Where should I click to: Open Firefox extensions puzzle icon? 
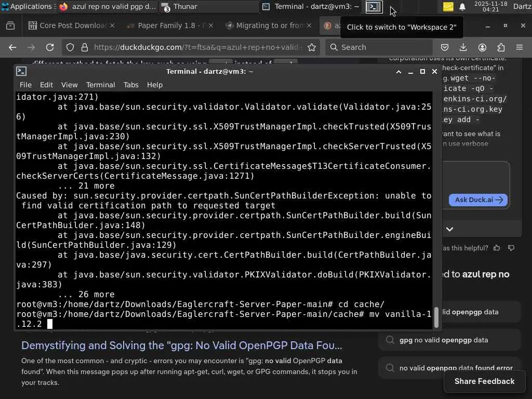[x=501, y=47]
